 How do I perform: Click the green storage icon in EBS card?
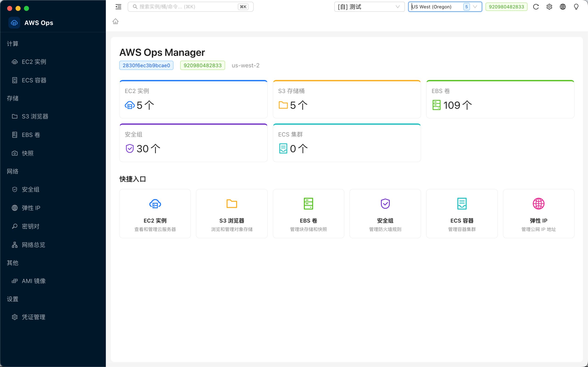pos(436,105)
